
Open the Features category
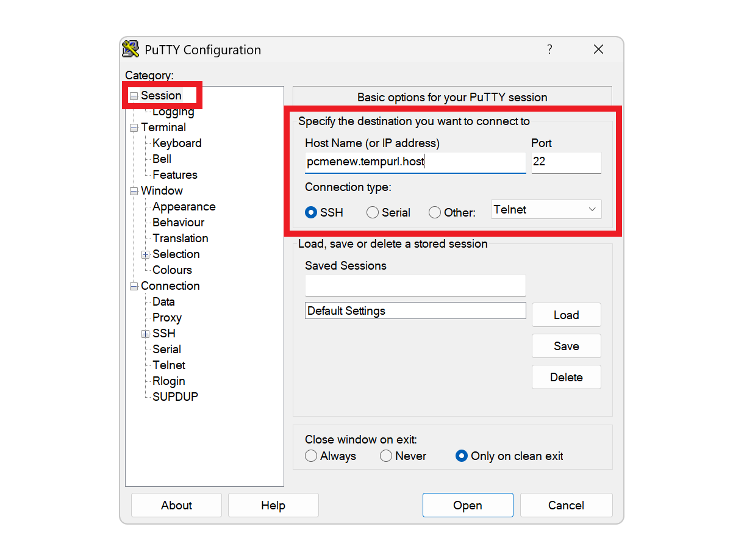tap(175, 174)
